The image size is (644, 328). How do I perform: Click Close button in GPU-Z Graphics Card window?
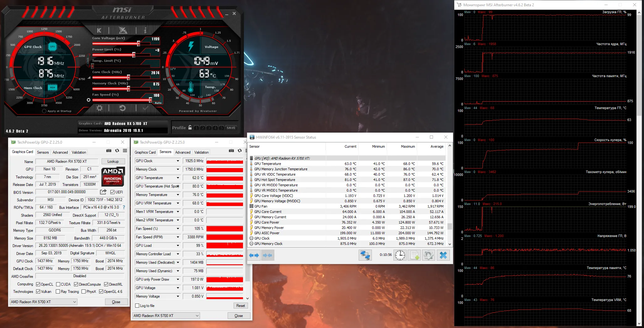[116, 302]
